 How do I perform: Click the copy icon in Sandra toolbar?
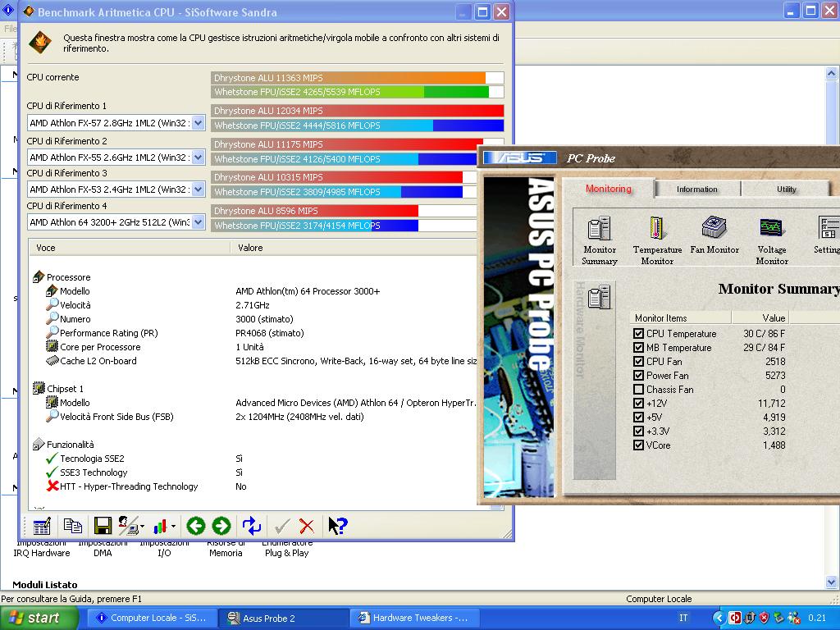(72, 526)
